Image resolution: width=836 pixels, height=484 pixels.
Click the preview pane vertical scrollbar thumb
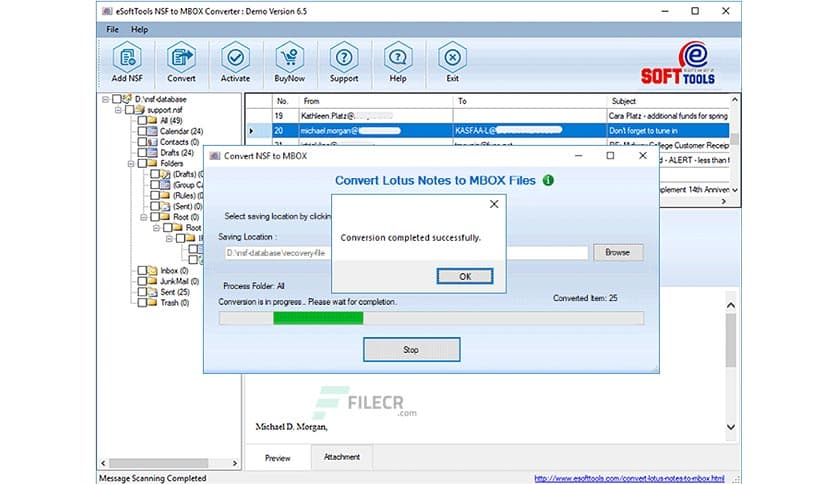pyautogui.click(x=731, y=340)
